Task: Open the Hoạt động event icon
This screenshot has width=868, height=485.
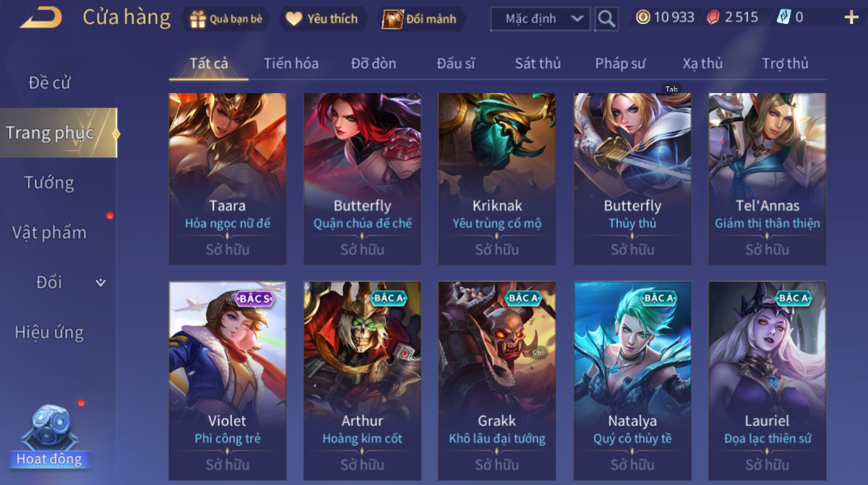Action: [49, 436]
